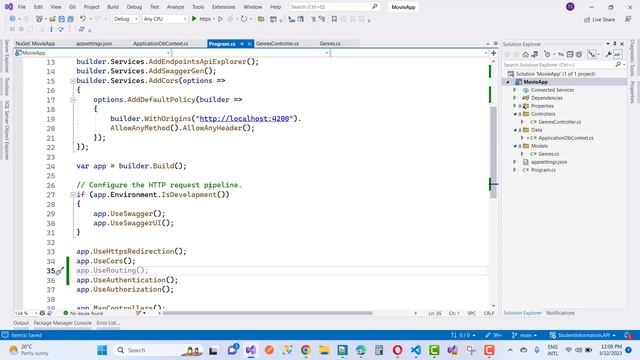Click the Undo toolbar icon
640x360 pixels.
[83, 19]
